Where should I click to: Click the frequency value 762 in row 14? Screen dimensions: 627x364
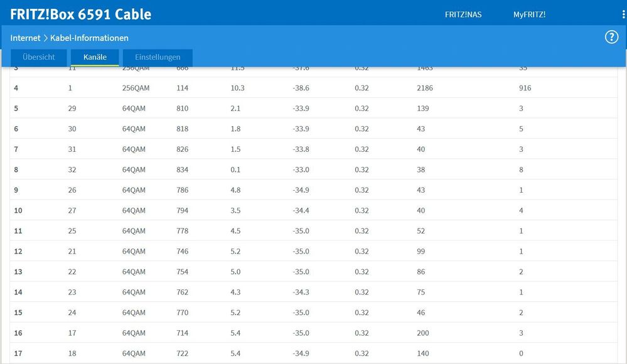[x=182, y=292]
